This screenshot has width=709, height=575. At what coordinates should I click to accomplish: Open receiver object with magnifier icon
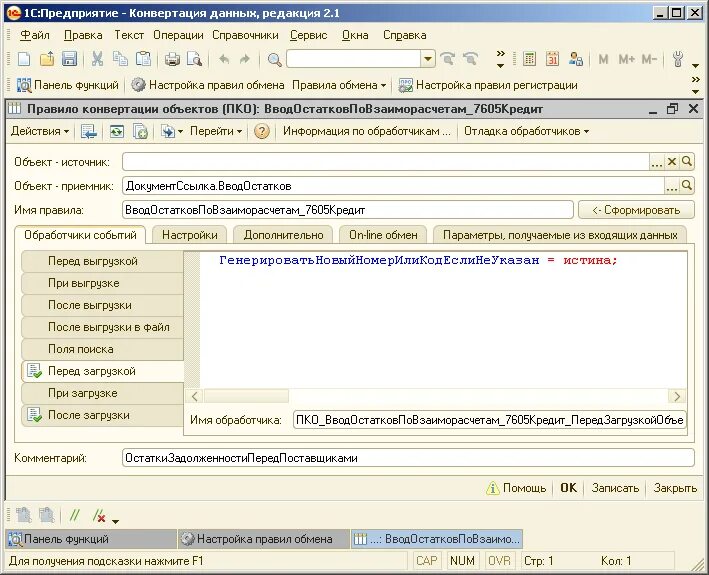click(687, 185)
